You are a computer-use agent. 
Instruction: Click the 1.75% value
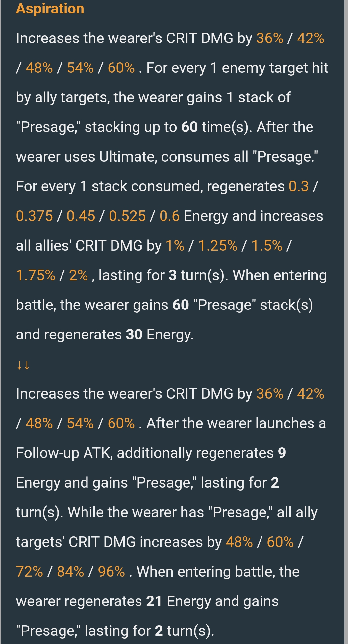click(36, 275)
